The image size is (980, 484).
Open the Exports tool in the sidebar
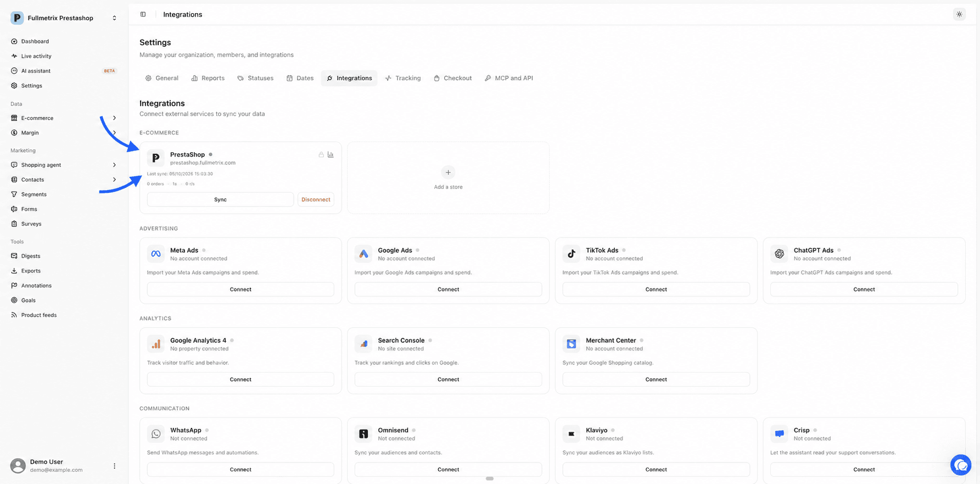point(64,271)
